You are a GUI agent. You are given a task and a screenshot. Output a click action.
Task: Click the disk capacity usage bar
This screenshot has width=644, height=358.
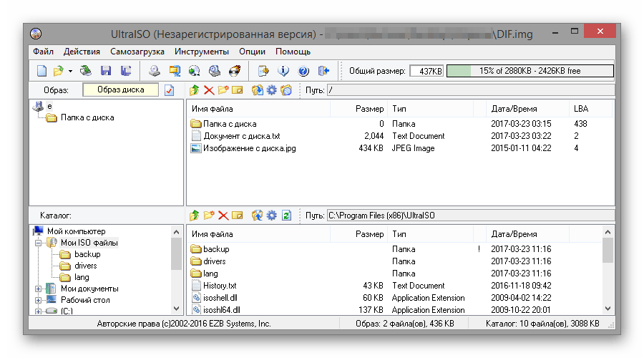(530, 71)
